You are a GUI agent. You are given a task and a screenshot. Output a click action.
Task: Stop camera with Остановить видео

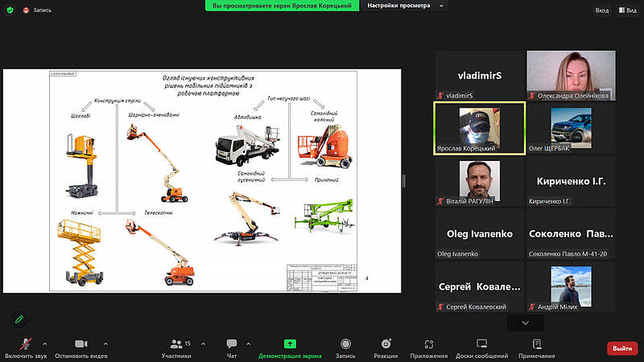point(81,348)
